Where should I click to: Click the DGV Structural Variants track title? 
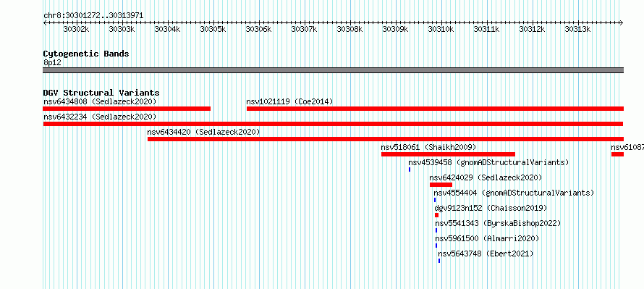(101, 93)
